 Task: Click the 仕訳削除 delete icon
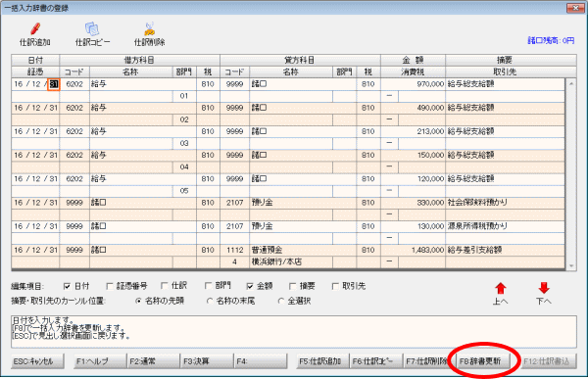(149, 28)
